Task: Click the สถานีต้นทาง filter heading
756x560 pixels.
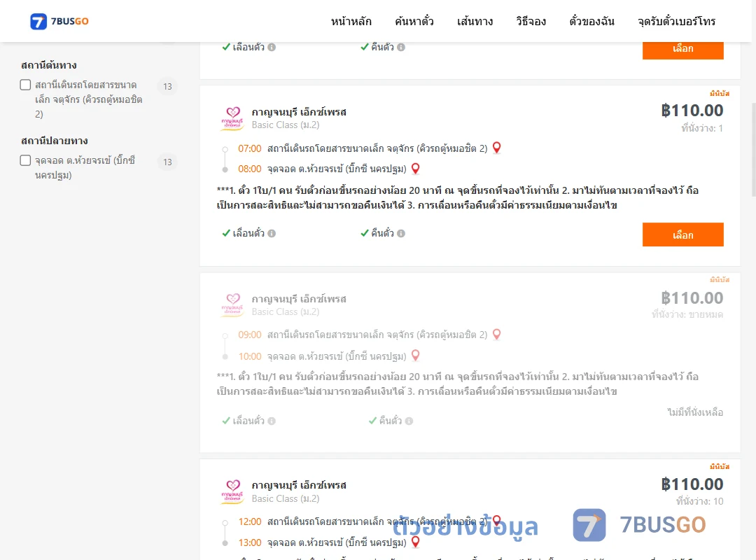Action: coord(49,65)
